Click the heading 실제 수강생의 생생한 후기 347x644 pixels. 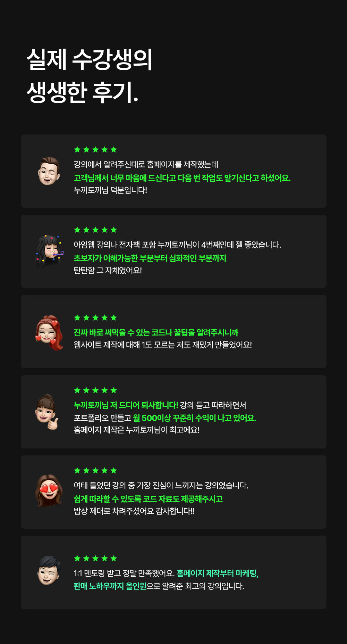(x=90, y=76)
